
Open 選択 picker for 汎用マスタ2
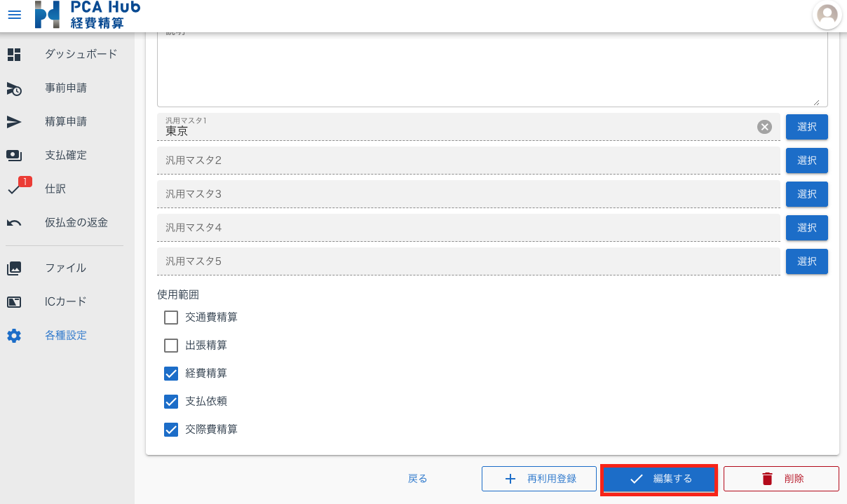806,161
